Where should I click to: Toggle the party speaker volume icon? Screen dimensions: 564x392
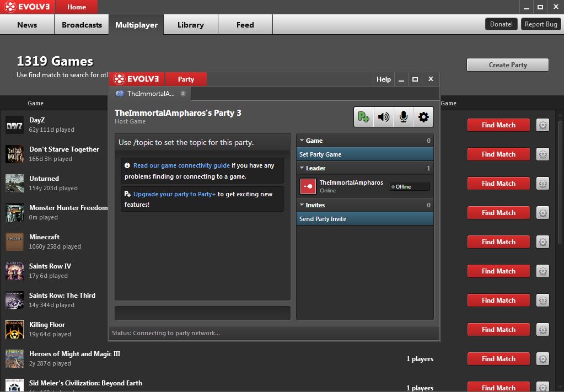(x=384, y=117)
